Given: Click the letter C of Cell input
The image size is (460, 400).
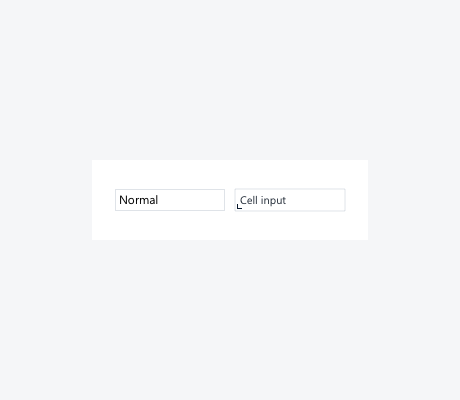Looking at the screenshot, I should coord(244,200).
